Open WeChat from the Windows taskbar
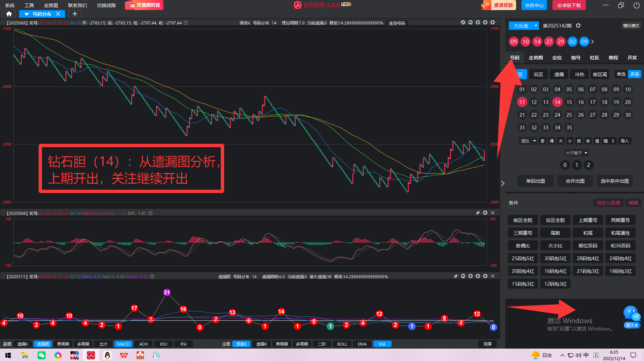Screen dimensions: 644x361 coord(42,355)
